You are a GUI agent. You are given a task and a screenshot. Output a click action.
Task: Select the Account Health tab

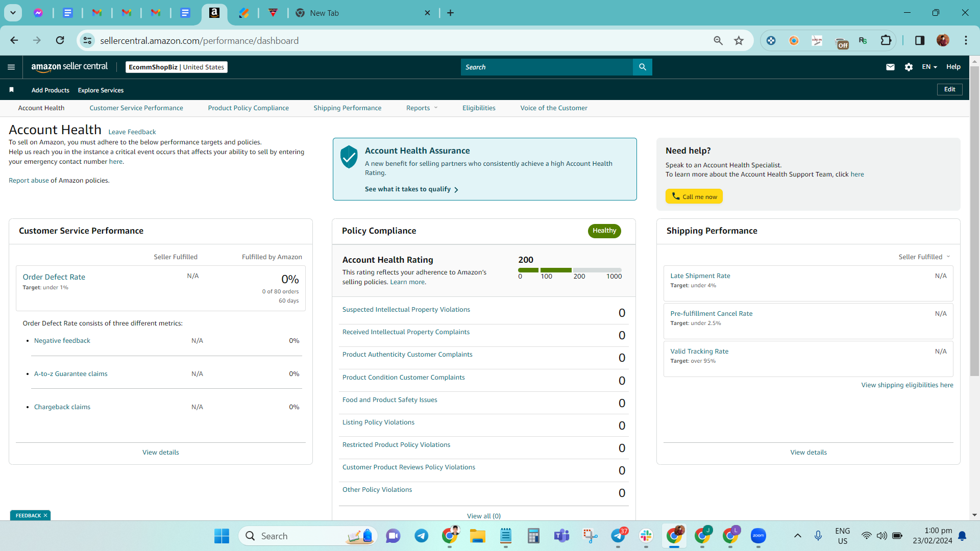(x=41, y=108)
